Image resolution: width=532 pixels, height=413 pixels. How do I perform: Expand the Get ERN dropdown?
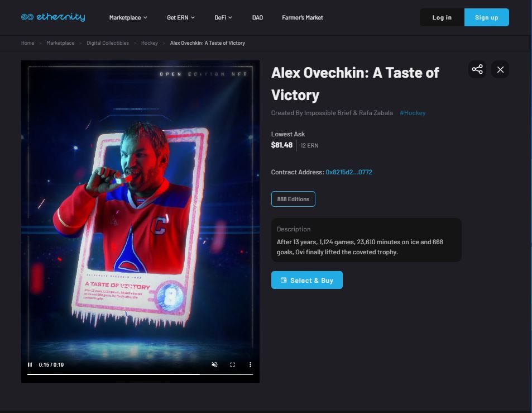(x=181, y=17)
